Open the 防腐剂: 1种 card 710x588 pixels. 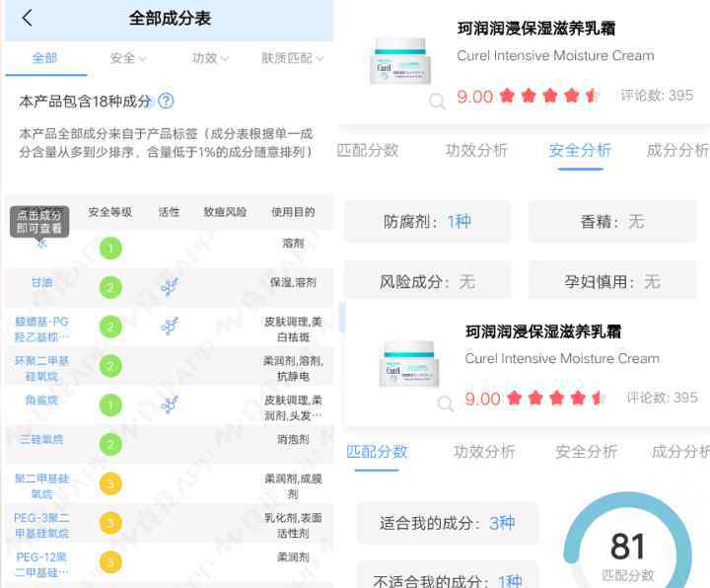(427, 222)
